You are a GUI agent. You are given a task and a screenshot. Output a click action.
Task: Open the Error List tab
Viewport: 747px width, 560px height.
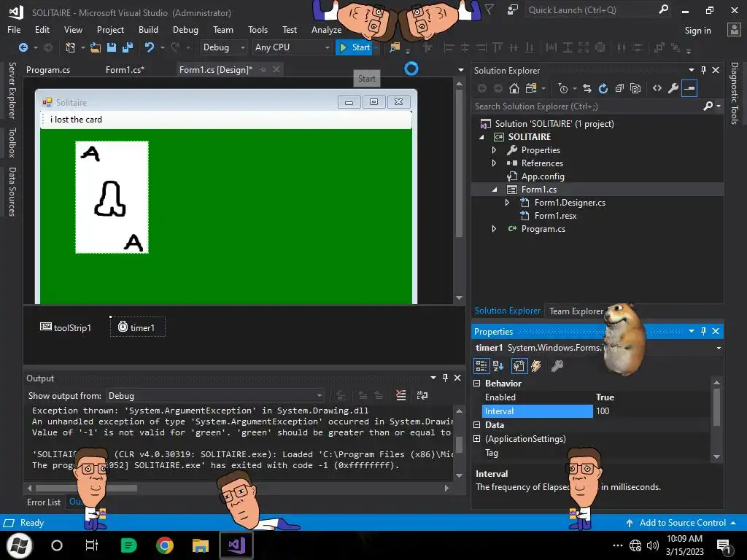[x=43, y=502]
